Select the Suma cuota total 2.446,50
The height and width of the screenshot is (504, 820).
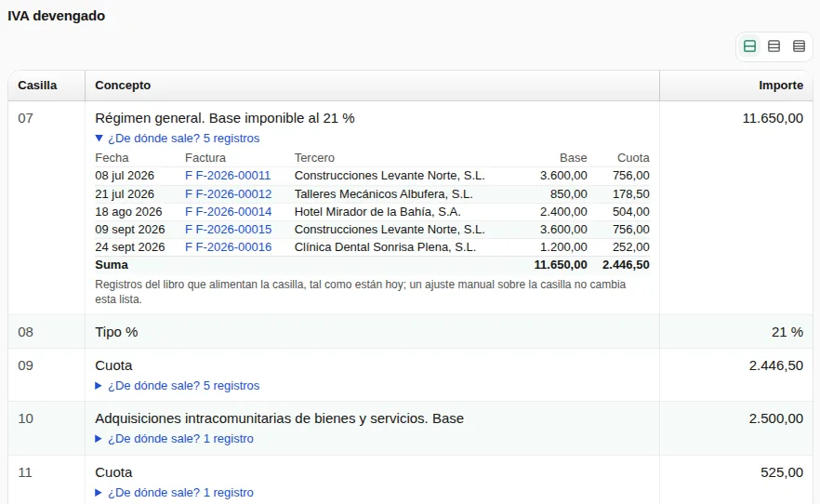pos(626,265)
